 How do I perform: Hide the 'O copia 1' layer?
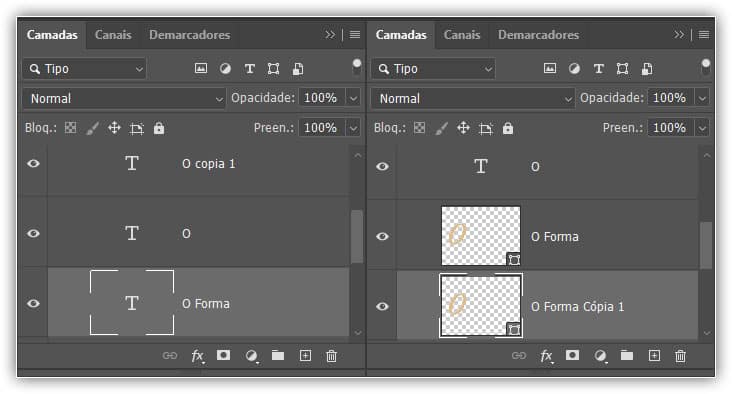tap(33, 163)
